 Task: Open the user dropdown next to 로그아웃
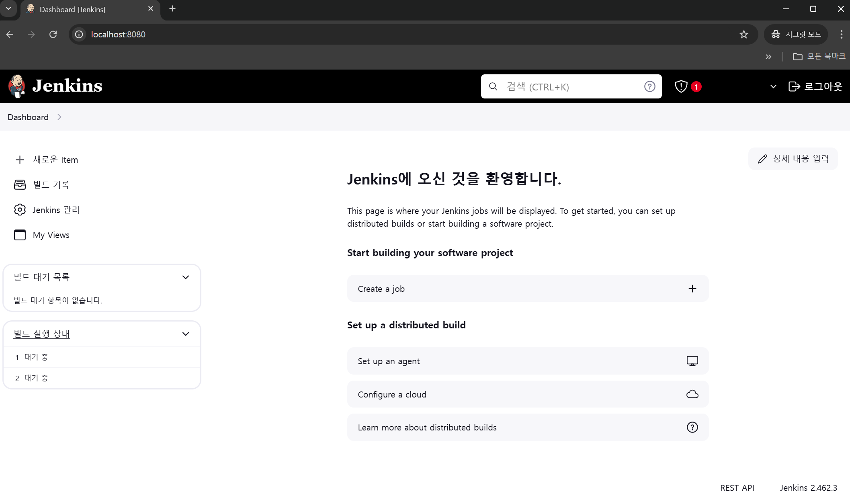click(x=773, y=87)
